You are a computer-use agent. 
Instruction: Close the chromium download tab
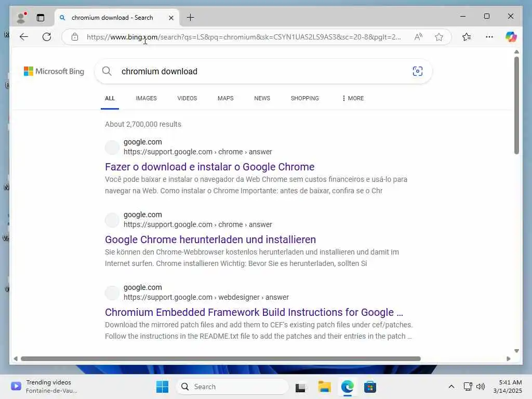tap(171, 18)
